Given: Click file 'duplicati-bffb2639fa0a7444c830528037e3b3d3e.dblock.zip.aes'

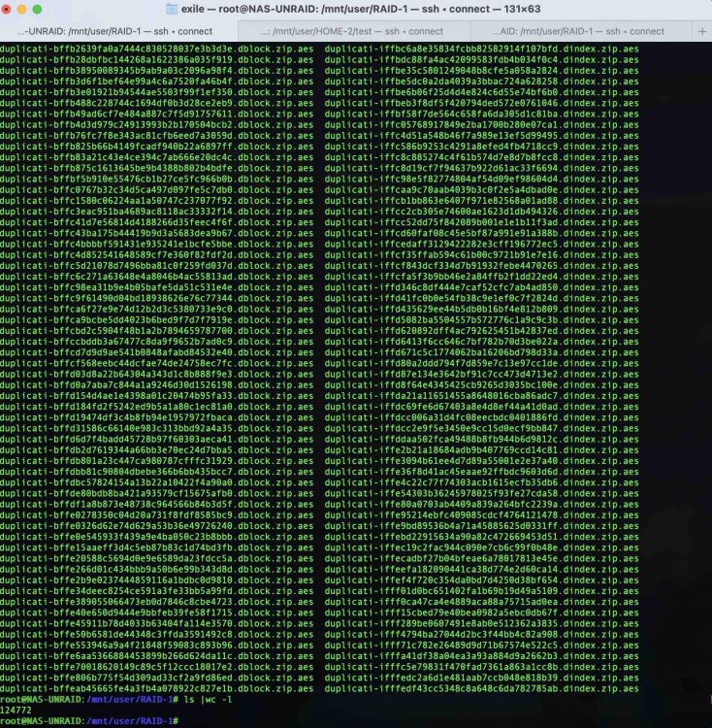Looking at the screenshot, I should 157,49.
